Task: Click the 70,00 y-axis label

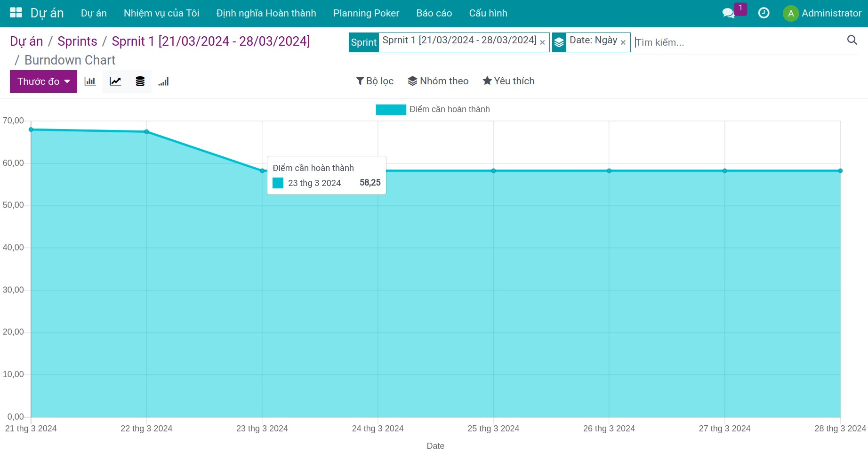Action: pyautogui.click(x=13, y=121)
